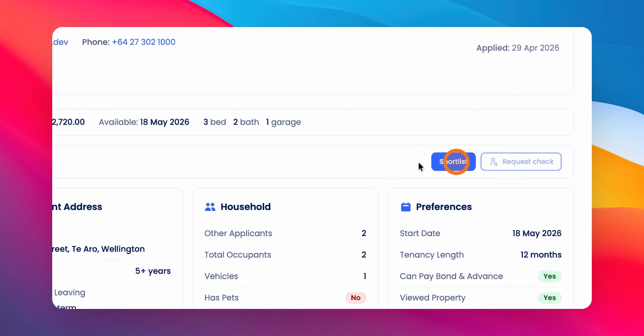Image resolution: width=644 pixels, height=336 pixels.
Task: Click the Request check button
Action: (x=521, y=161)
